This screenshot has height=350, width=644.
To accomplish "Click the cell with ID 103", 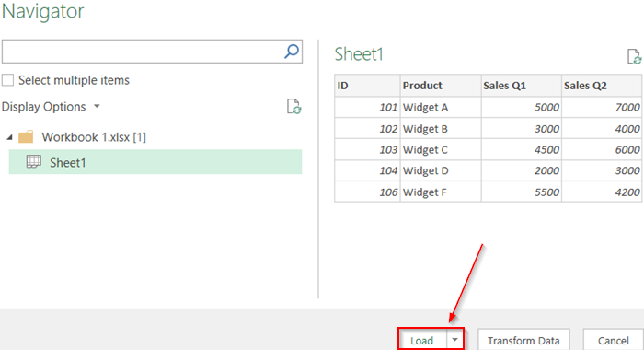I will point(367,150).
